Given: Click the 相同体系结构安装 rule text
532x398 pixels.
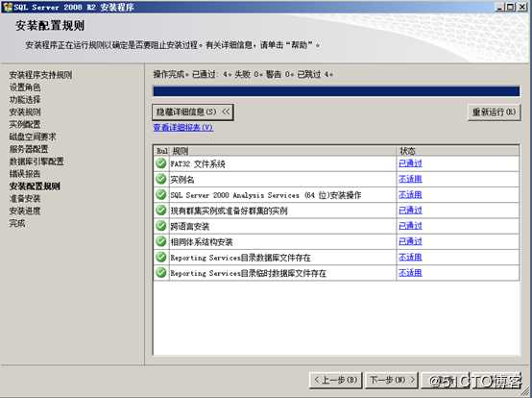Looking at the screenshot, I should (202, 242).
